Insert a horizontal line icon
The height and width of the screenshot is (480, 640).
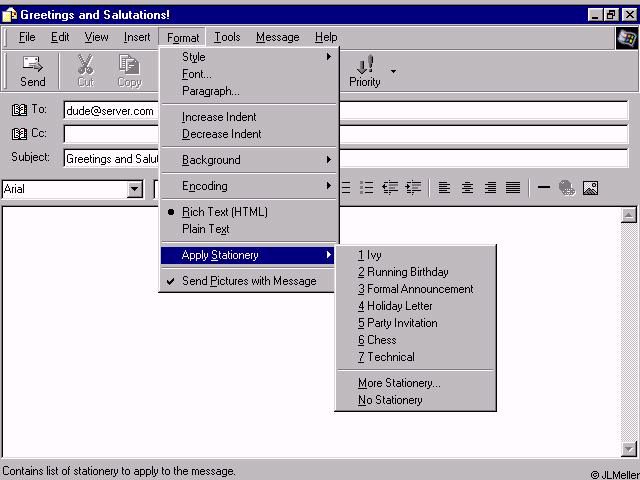pos(544,187)
